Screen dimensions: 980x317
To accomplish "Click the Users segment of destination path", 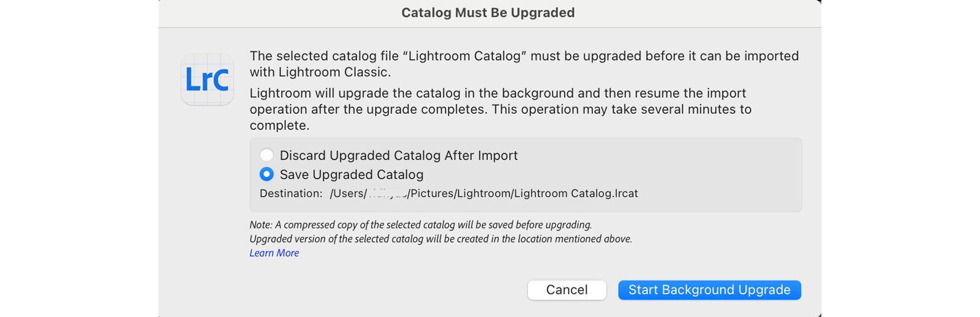I will point(347,194).
